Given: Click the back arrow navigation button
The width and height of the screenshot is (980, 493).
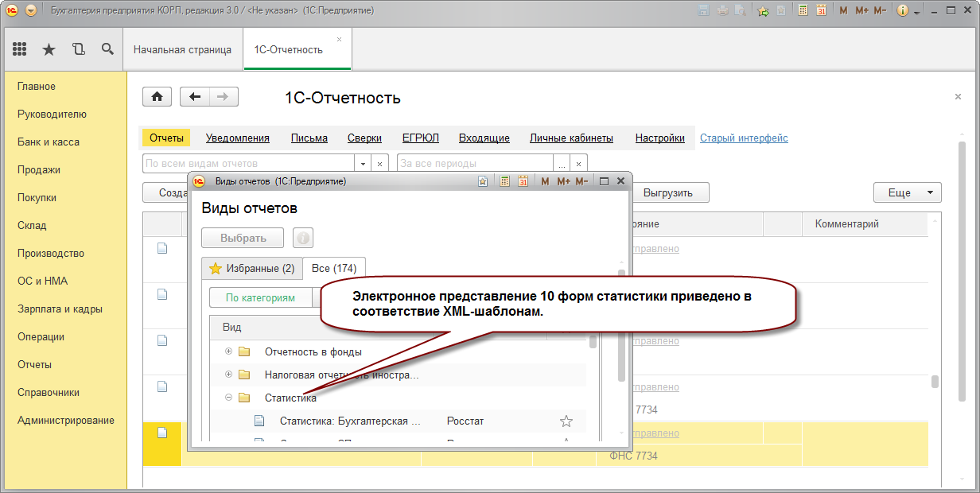Looking at the screenshot, I should [x=195, y=97].
